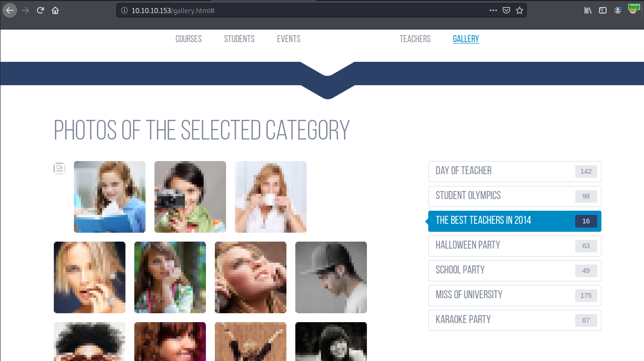Screen dimensions: 644x361
Task: Open the Events navigation link
Action: (x=289, y=39)
